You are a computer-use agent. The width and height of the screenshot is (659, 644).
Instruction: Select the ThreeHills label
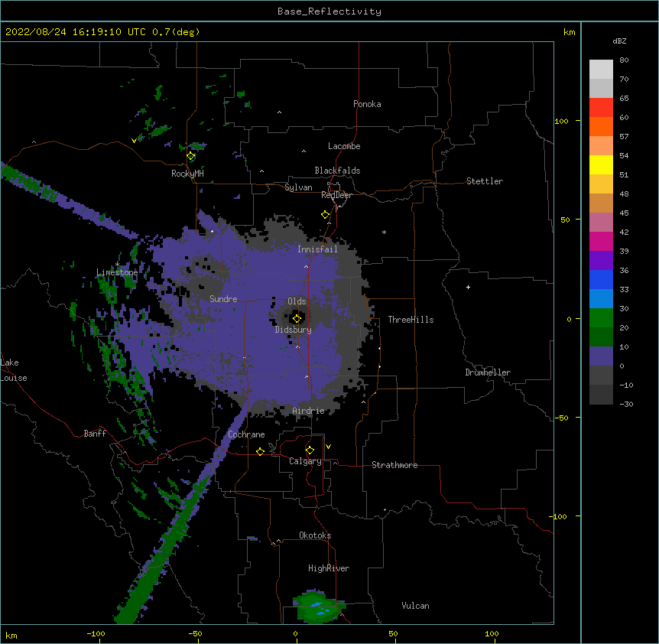point(411,320)
